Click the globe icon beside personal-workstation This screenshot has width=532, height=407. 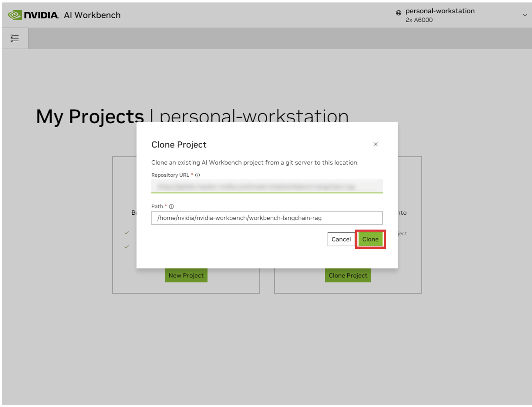coord(399,13)
